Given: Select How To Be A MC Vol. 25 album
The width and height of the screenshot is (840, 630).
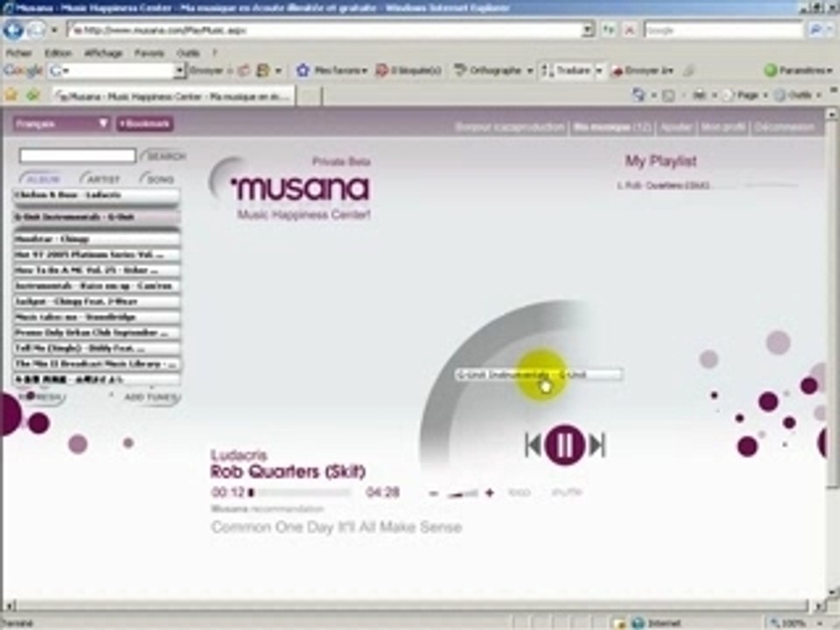Looking at the screenshot, I should tap(96, 270).
